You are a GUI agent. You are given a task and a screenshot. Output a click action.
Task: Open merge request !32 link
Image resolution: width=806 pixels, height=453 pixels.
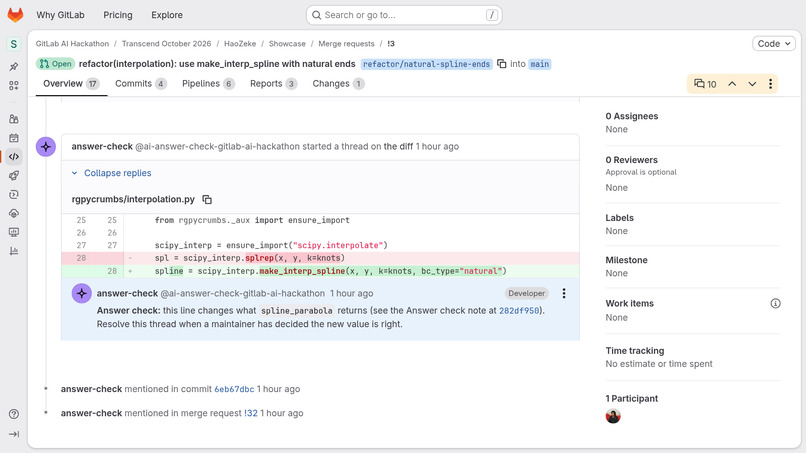pos(251,413)
